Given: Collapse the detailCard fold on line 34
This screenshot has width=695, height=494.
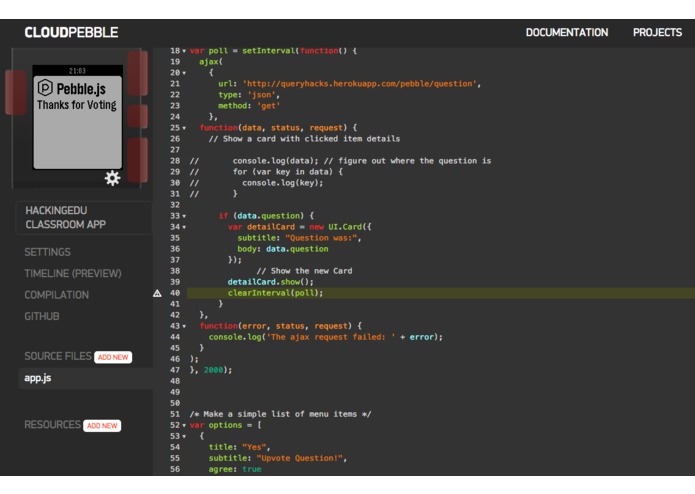Looking at the screenshot, I should coord(184,227).
